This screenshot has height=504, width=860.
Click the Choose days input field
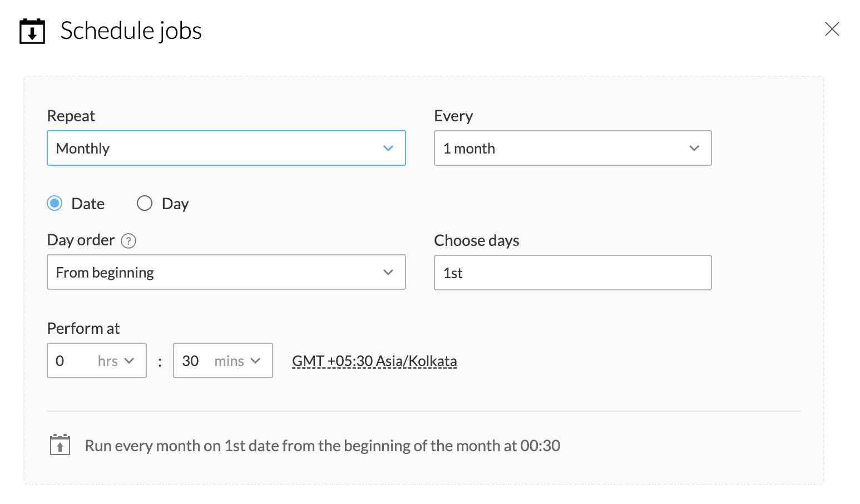click(572, 273)
